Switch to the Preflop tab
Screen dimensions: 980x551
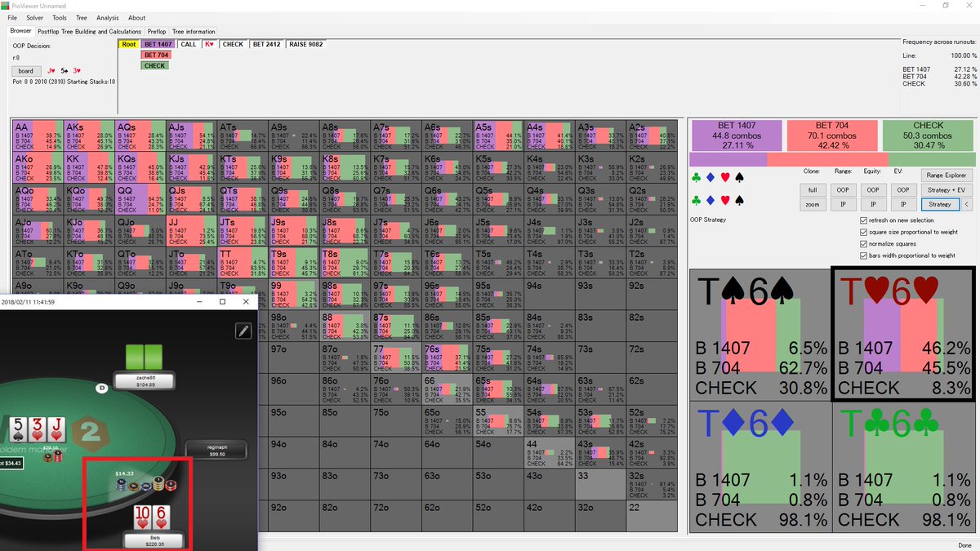click(x=157, y=31)
